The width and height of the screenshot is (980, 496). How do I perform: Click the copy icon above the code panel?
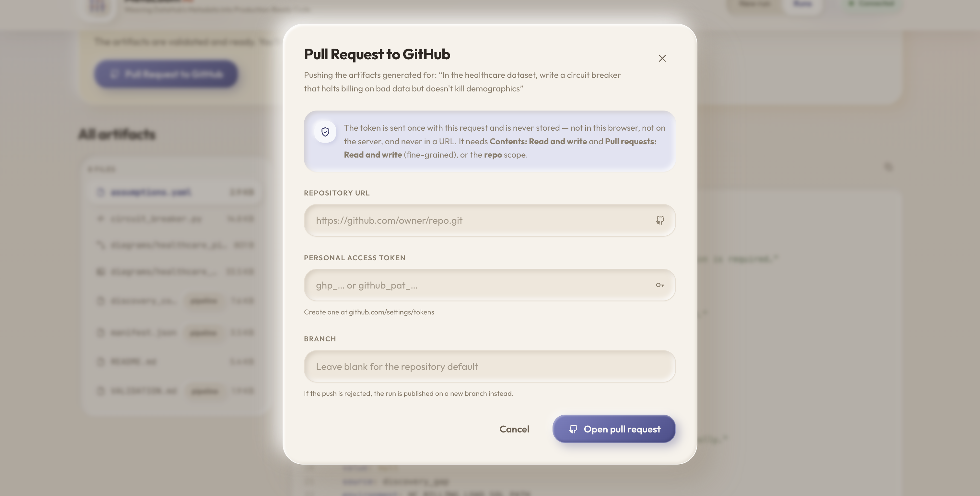[888, 167]
